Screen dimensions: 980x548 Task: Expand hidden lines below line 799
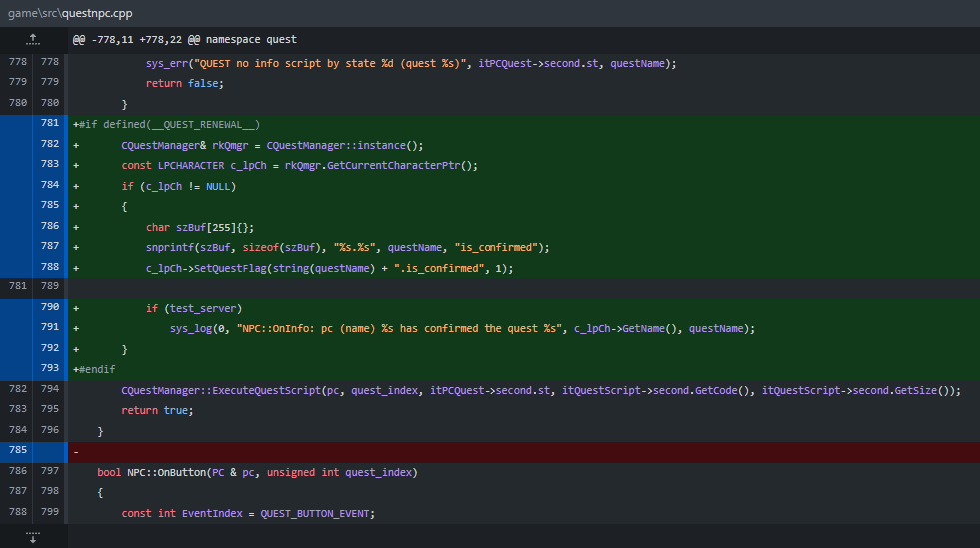point(33,537)
